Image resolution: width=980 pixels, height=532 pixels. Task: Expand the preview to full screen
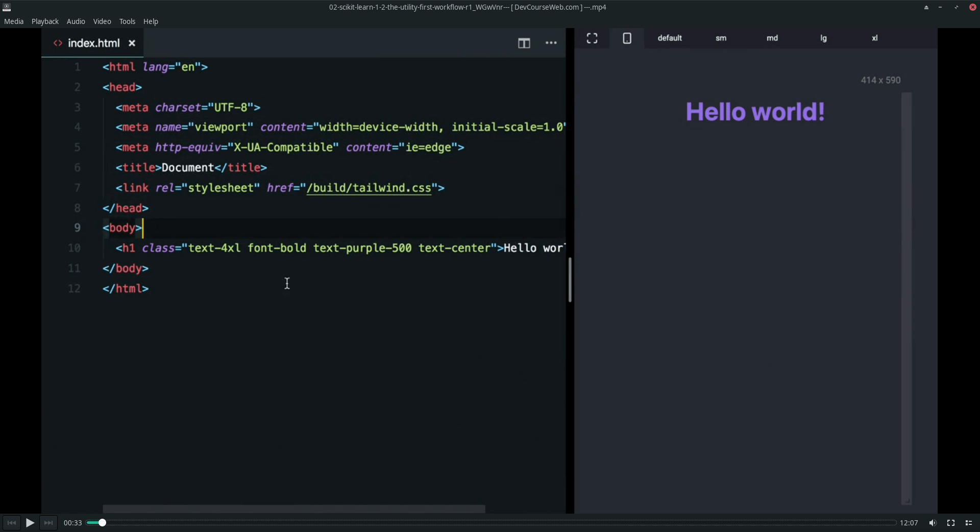(592, 38)
